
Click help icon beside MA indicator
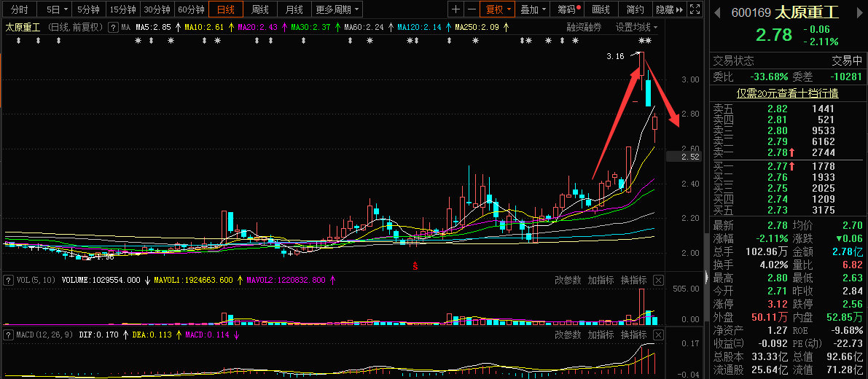coord(113,27)
